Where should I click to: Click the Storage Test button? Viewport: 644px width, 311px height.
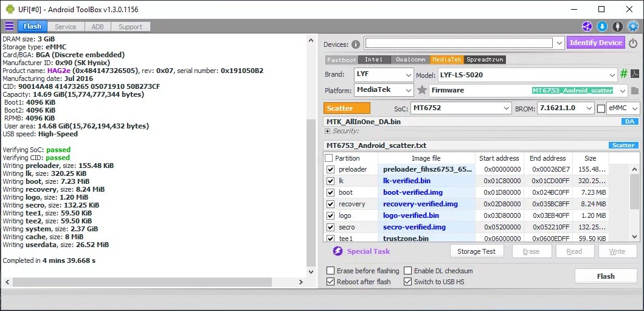(476, 251)
